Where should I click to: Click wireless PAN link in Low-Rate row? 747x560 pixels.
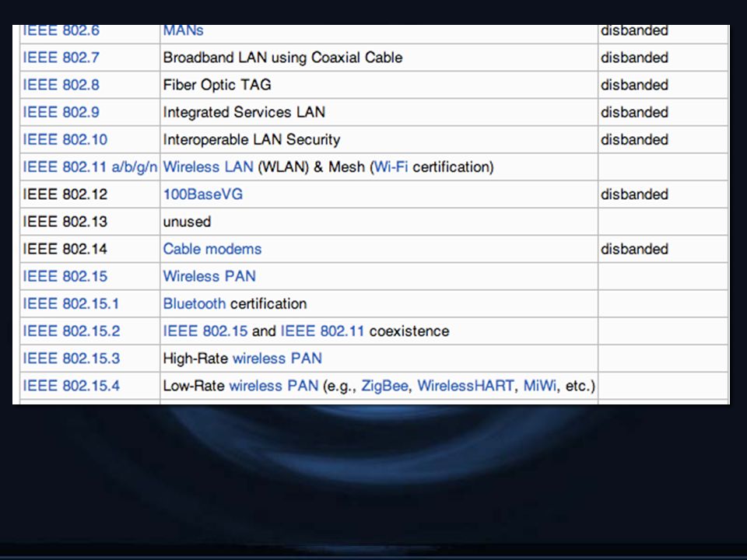coord(274,386)
